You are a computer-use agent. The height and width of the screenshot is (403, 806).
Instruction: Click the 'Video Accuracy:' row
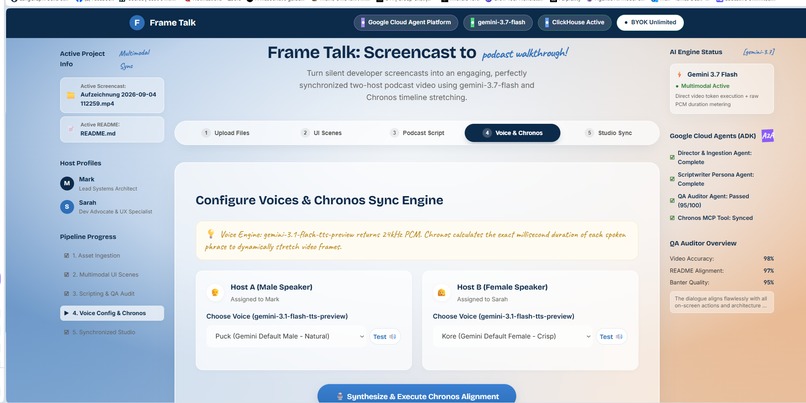coord(722,259)
